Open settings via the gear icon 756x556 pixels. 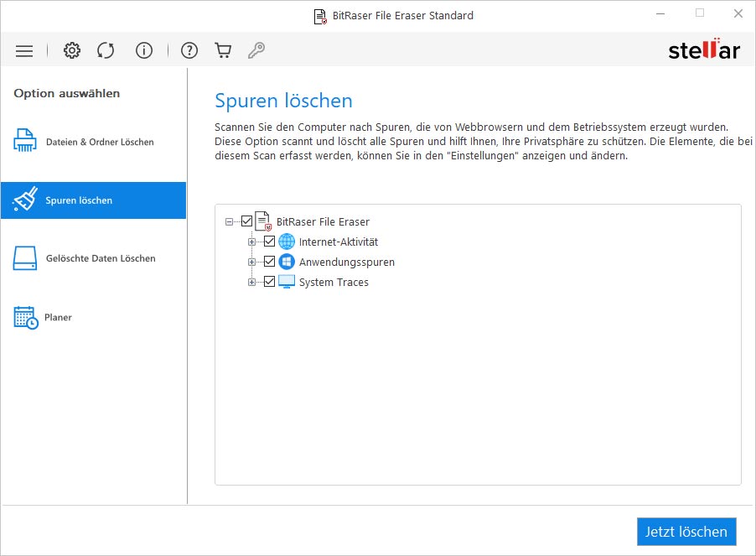point(72,51)
